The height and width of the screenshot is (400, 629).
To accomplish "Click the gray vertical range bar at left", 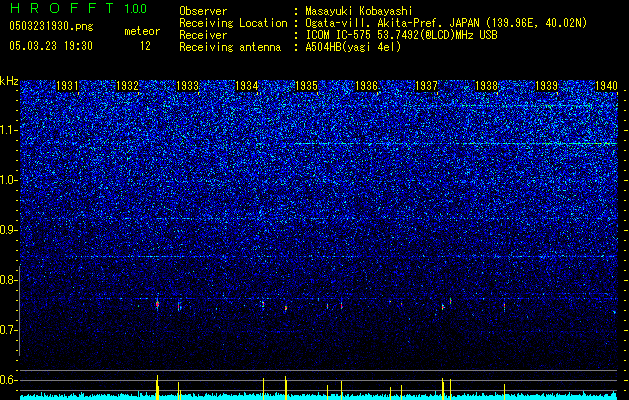I will [x=19, y=310].
